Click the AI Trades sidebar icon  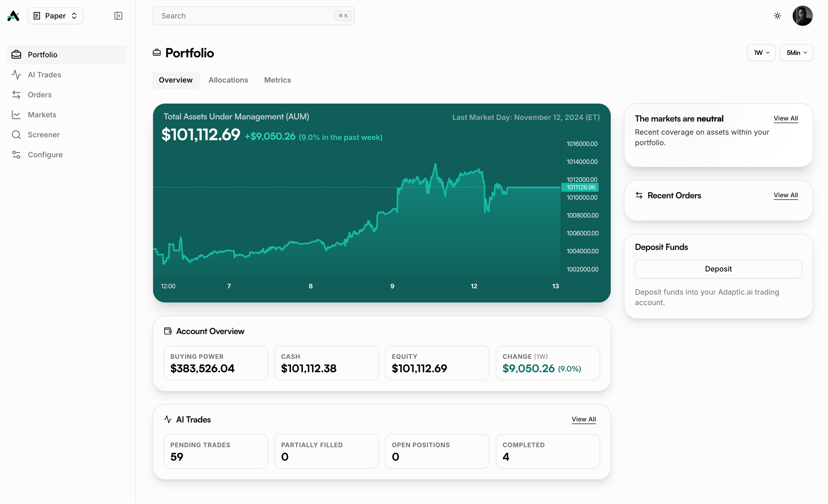click(16, 75)
